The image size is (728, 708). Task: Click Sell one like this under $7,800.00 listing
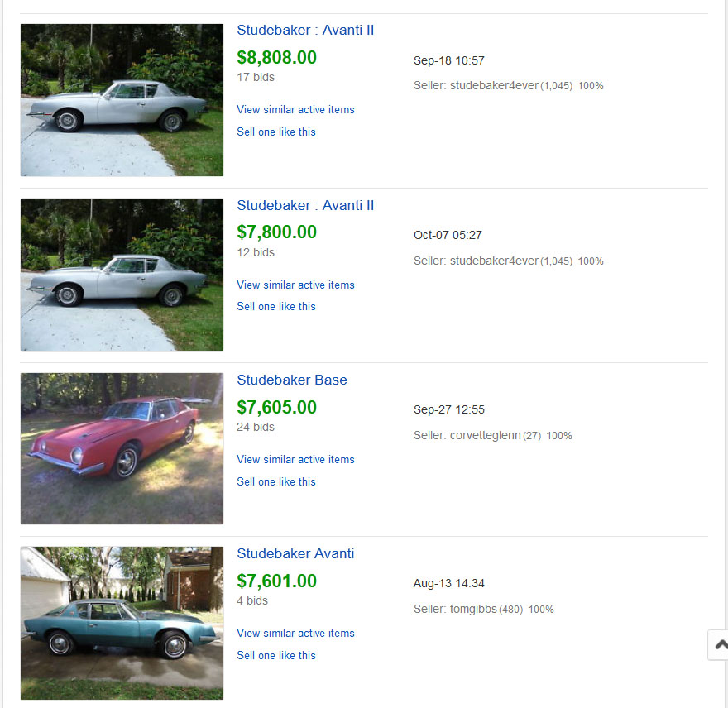pos(276,307)
